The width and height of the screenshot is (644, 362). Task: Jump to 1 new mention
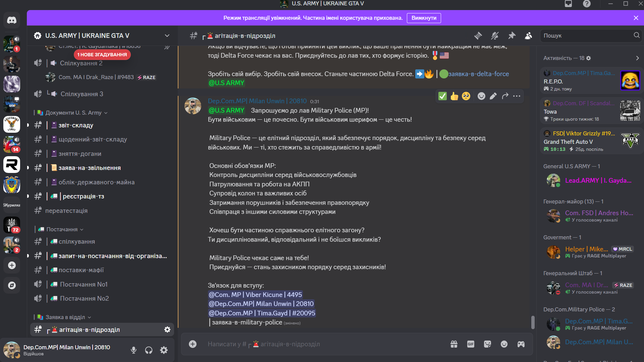(102, 55)
